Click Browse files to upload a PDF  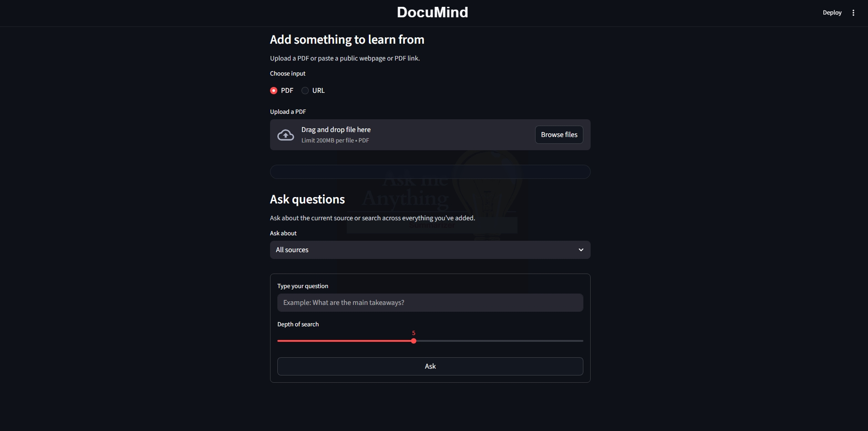[x=559, y=135]
